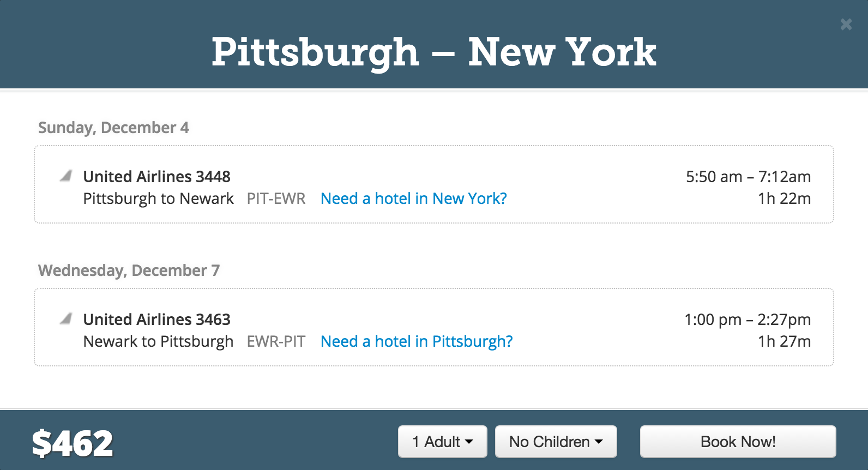This screenshot has height=470, width=868.
Task: Click the Sunday, December 4 date label
Action: 113,128
